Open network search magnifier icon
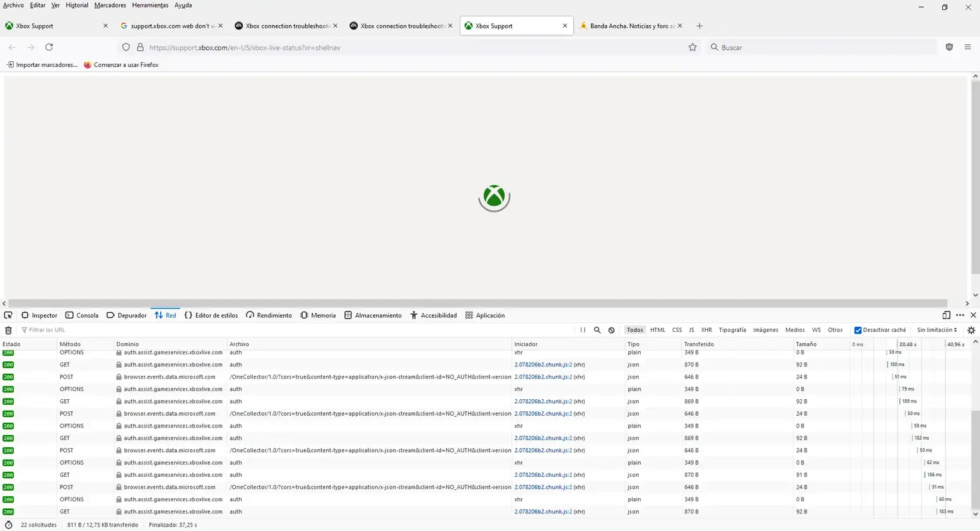The width and height of the screenshot is (980, 531). pos(597,330)
